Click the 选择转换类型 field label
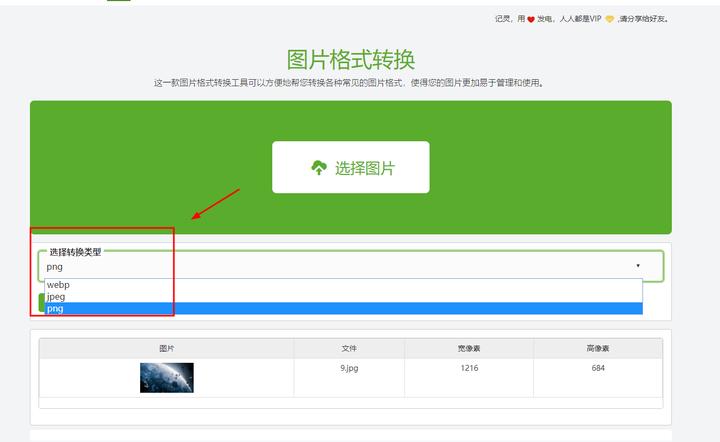720x442 pixels. click(75, 252)
